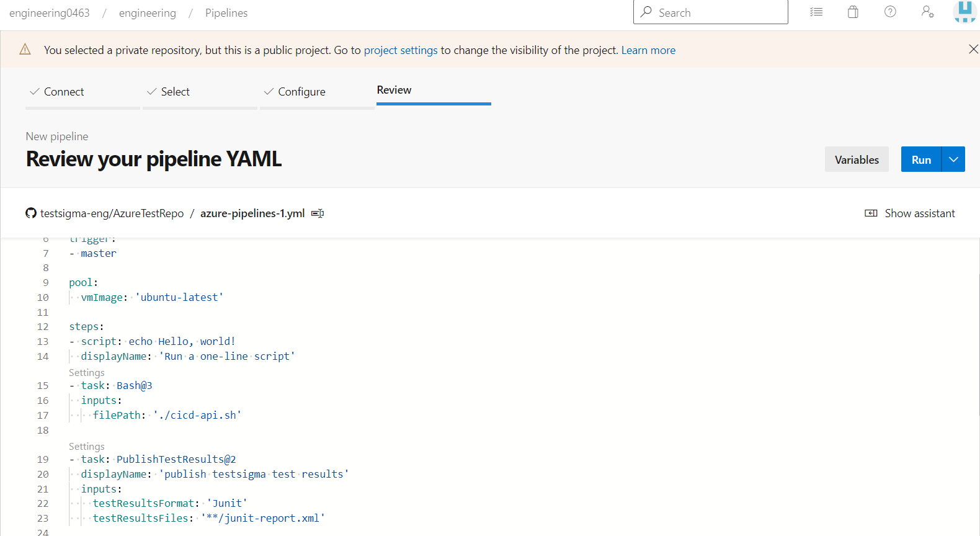Click the New pipeline label

point(57,136)
